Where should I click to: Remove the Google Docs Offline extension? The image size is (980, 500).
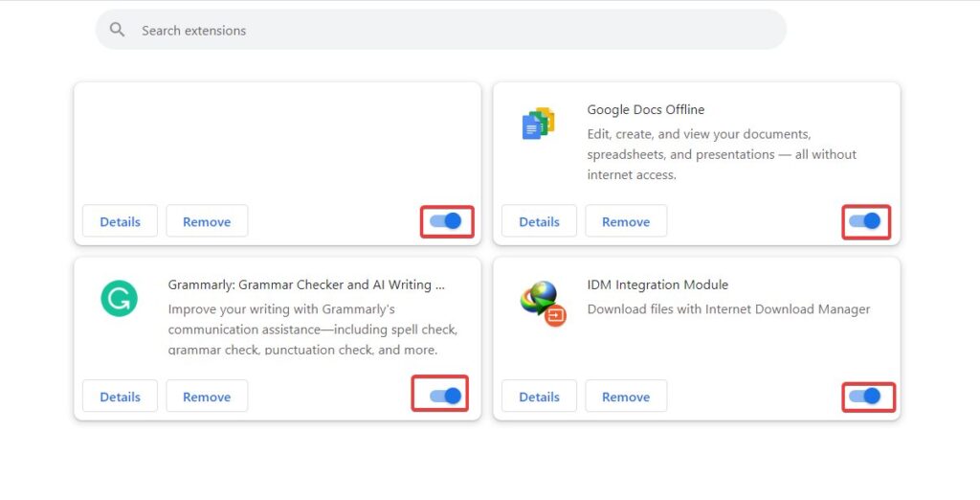(x=626, y=221)
